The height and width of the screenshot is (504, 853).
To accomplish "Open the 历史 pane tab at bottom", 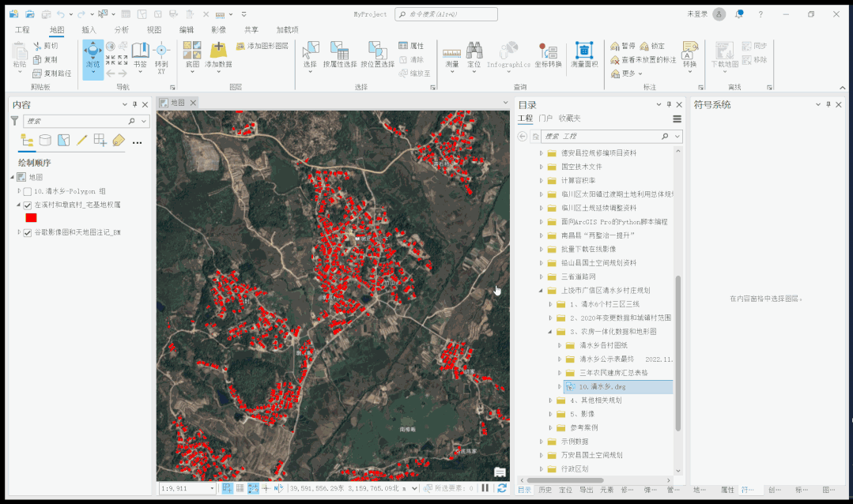I will click(545, 490).
